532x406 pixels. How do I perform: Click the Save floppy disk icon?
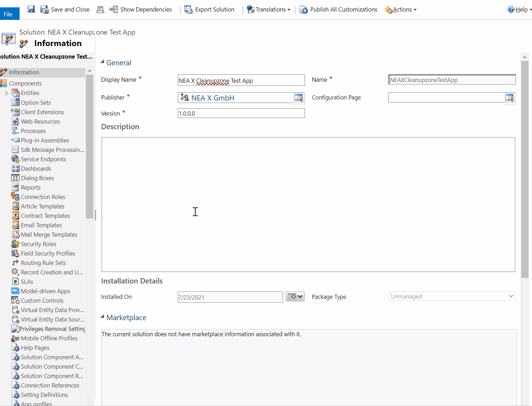pos(31,9)
